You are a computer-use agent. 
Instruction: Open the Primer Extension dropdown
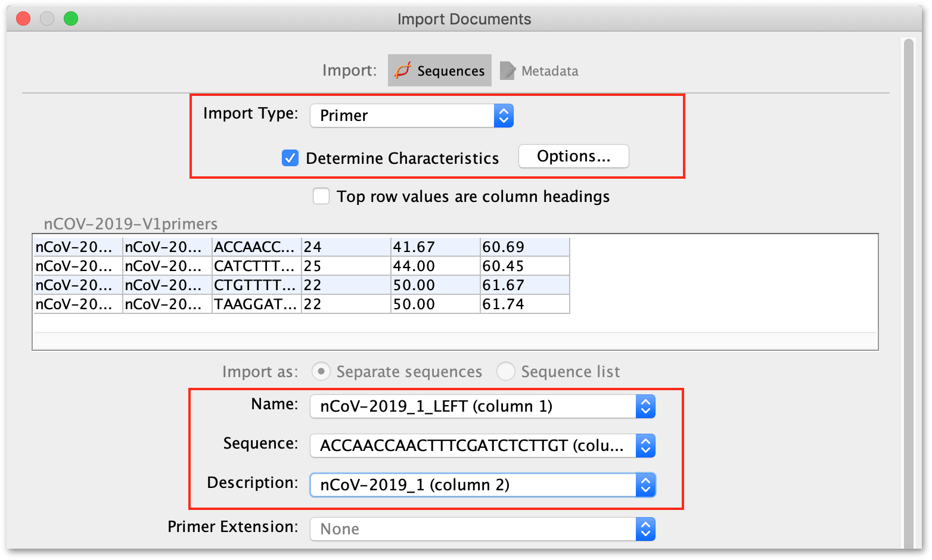(x=482, y=529)
